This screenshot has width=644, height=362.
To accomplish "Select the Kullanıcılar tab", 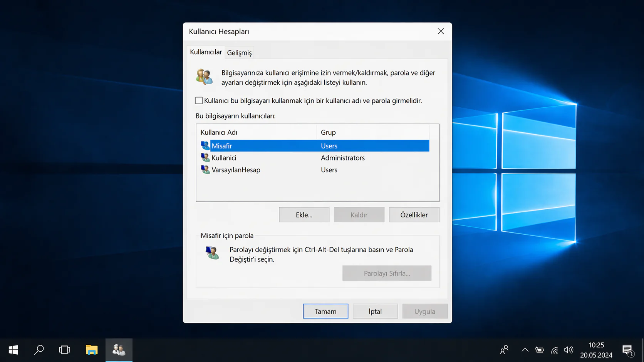I will click(x=205, y=52).
